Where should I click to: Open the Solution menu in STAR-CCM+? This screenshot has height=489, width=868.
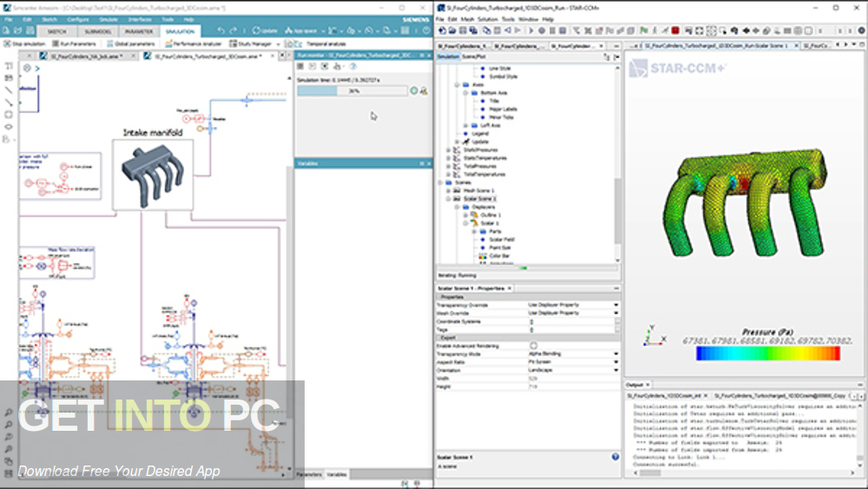[x=487, y=19]
